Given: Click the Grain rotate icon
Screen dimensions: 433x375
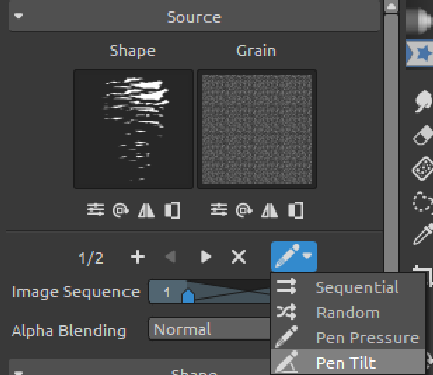Looking at the screenshot, I should pyautogui.click(x=244, y=210).
